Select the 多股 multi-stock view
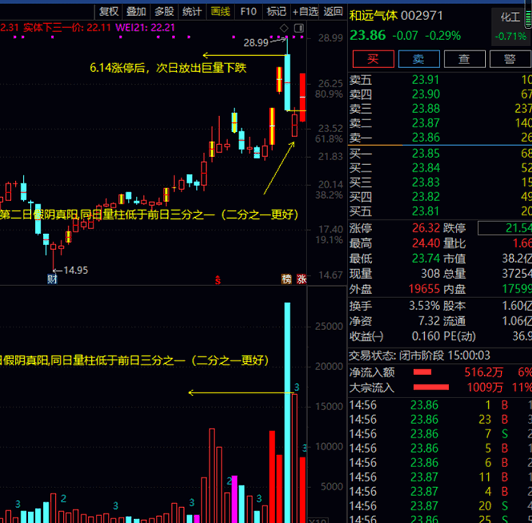The height and width of the screenshot is (523, 532). tap(164, 12)
